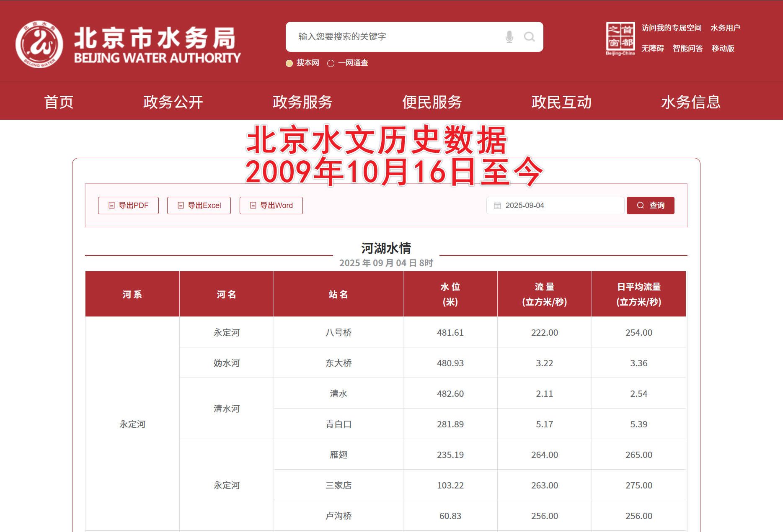Screen dimensions: 783x532
Task: Click the 导出Word document icon
Action: tap(253, 205)
